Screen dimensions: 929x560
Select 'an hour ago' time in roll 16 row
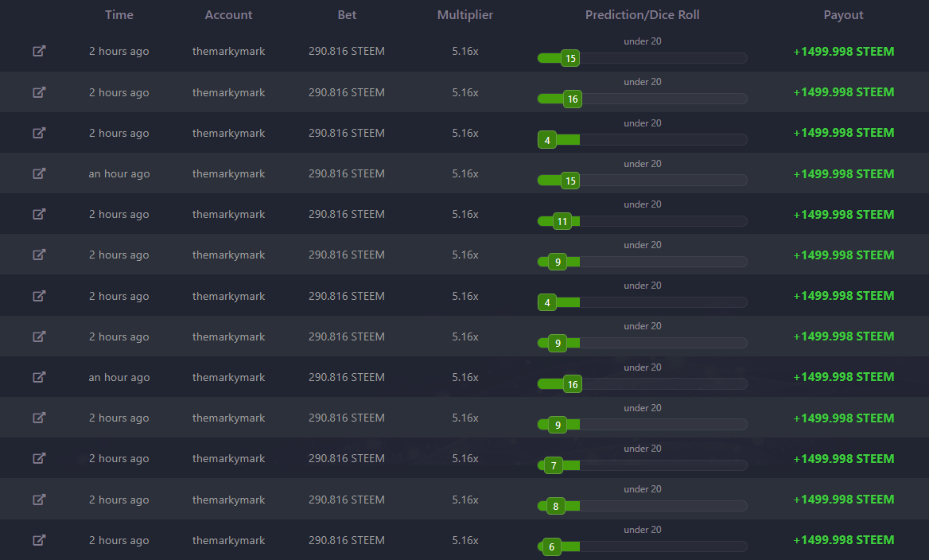[x=119, y=378]
